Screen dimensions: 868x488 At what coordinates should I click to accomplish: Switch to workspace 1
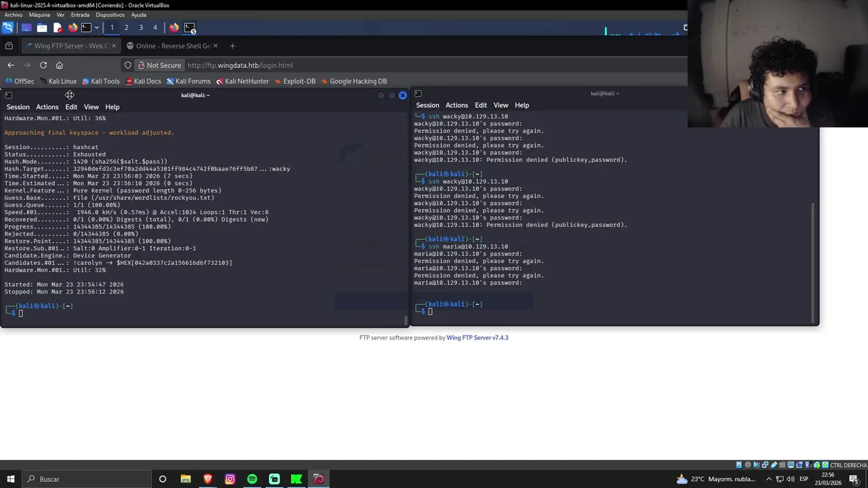click(112, 28)
